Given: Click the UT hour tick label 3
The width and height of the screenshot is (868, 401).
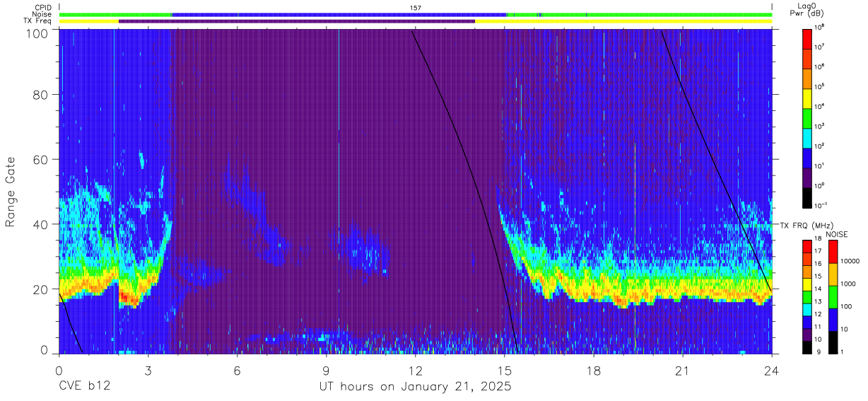Looking at the screenshot, I should (x=148, y=370).
